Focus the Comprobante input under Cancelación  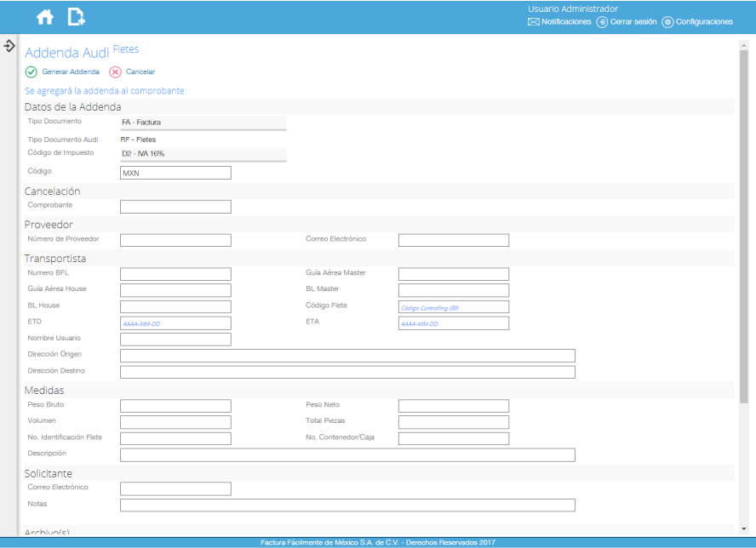pyautogui.click(x=175, y=207)
